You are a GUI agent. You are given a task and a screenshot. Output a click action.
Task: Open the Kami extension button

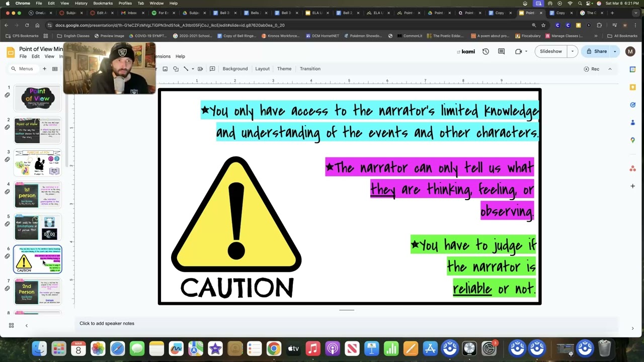point(466,51)
